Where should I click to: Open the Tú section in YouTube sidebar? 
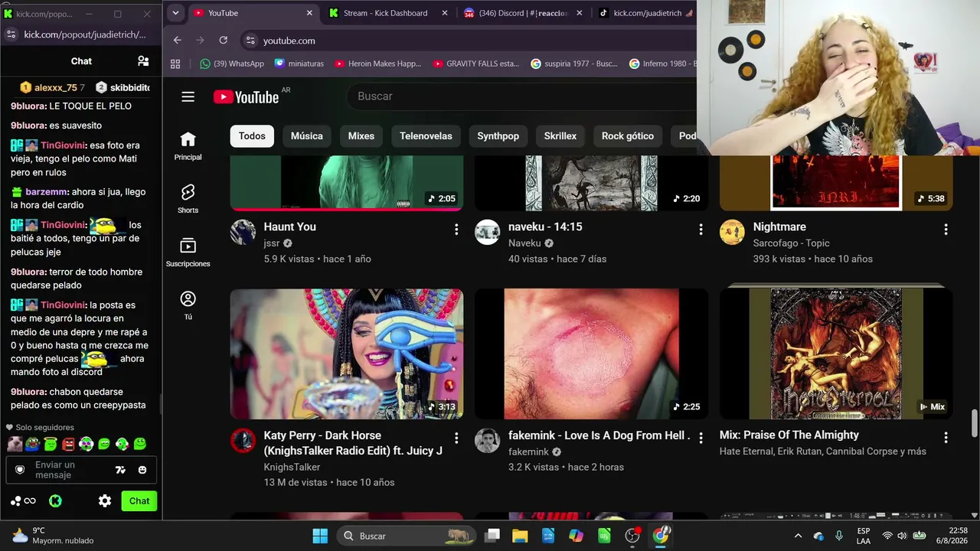click(188, 305)
